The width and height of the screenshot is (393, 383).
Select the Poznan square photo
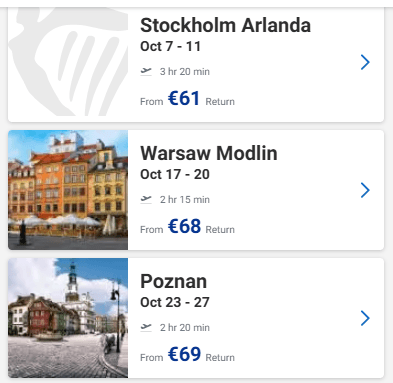68,318
